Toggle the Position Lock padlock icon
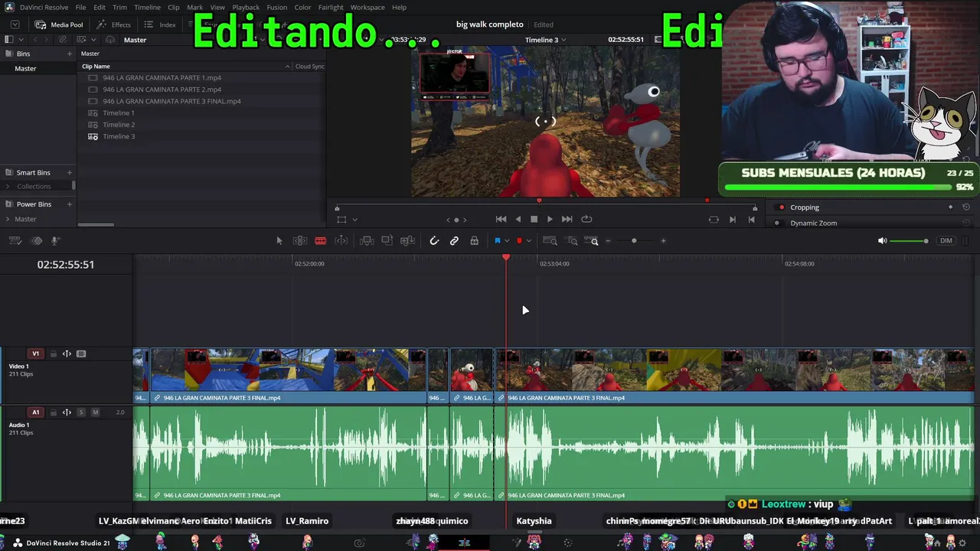980x551 pixels. click(x=475, y=241)
